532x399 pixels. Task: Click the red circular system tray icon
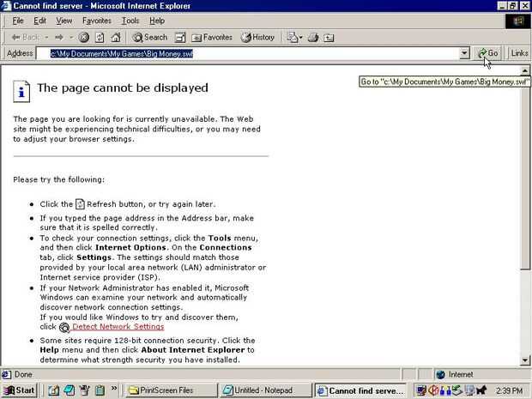(x=433, y=390)
